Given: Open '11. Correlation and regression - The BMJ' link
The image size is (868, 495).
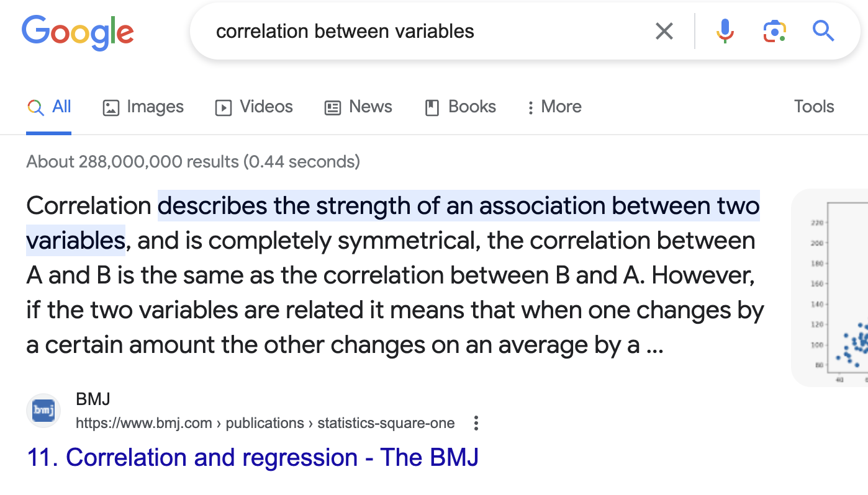Looking at the screenshot, I should [253, 458].
